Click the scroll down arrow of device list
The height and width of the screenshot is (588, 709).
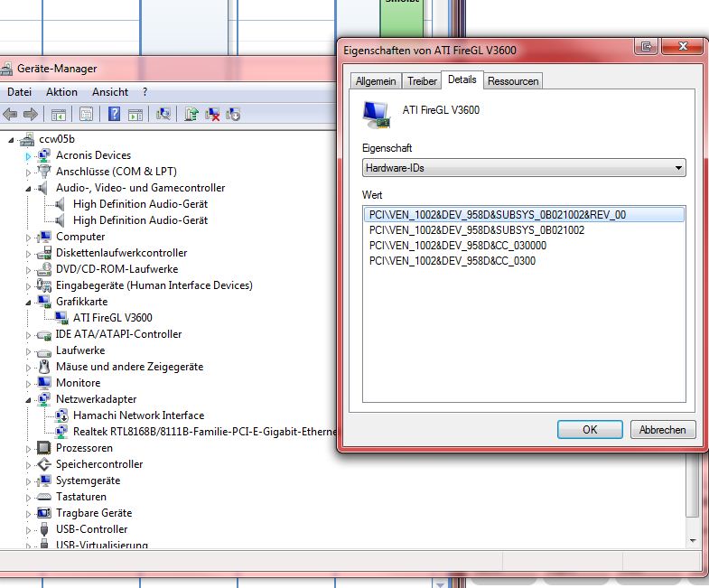tap(692, 541)
